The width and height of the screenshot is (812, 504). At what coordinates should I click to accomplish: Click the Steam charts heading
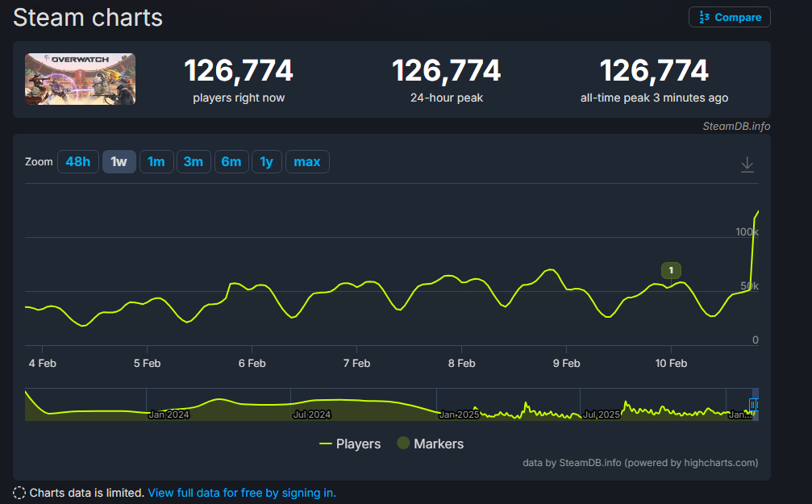click(x=88, y=18)
